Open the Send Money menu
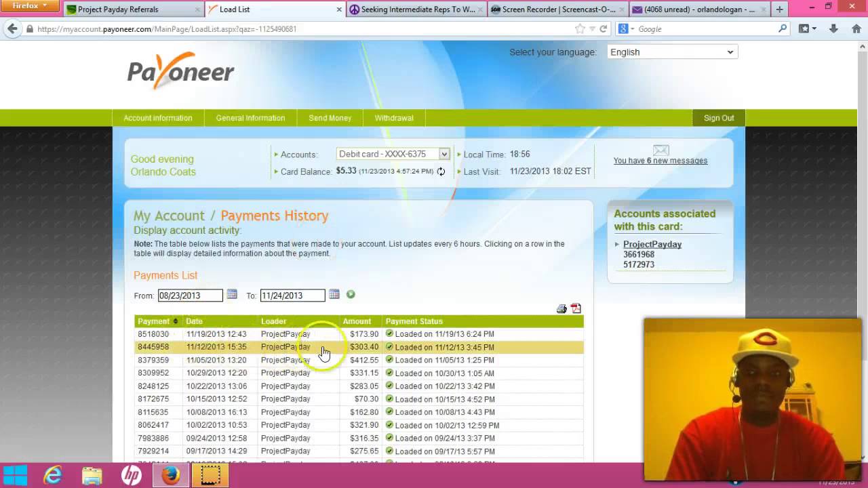 point(330,118)
